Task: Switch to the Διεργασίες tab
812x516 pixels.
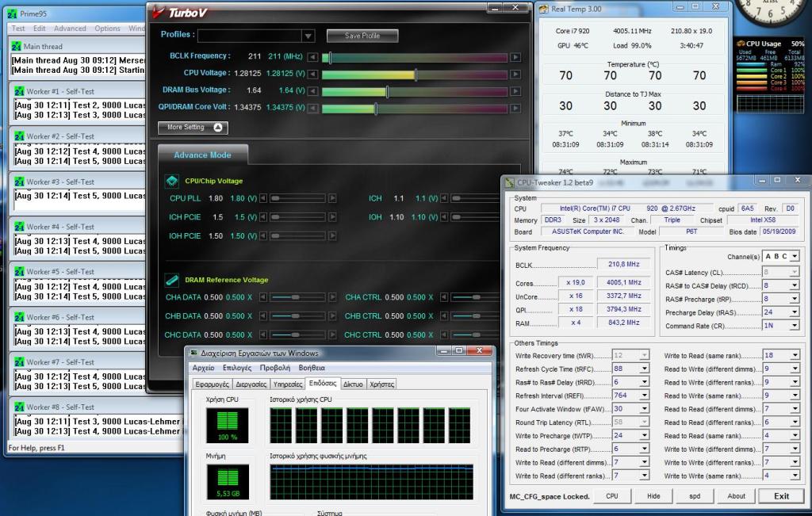Action: point(251,384)
